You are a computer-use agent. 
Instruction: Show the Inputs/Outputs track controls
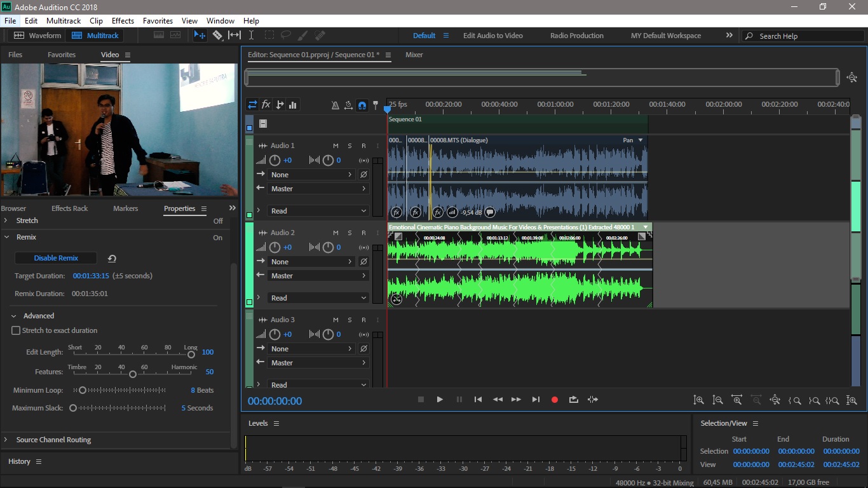coord(252,105)
